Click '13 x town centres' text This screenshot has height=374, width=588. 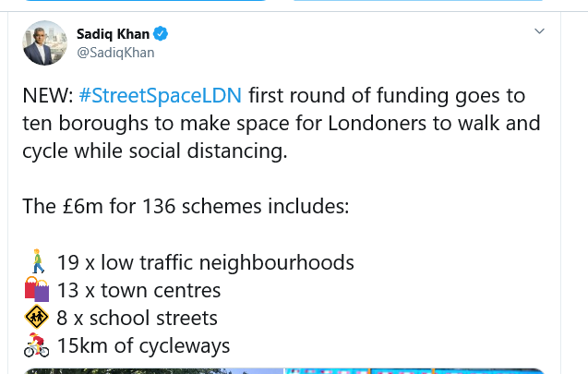click(x=138, y=290)
